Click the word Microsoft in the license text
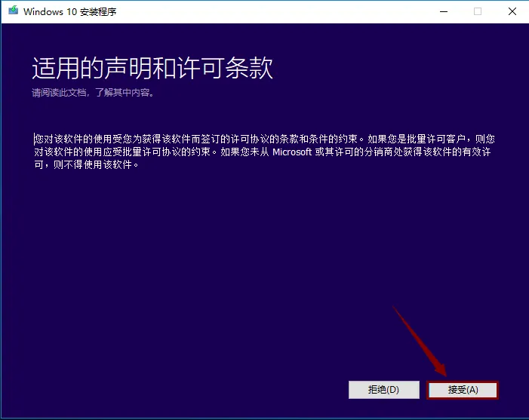 coord(292,152)
